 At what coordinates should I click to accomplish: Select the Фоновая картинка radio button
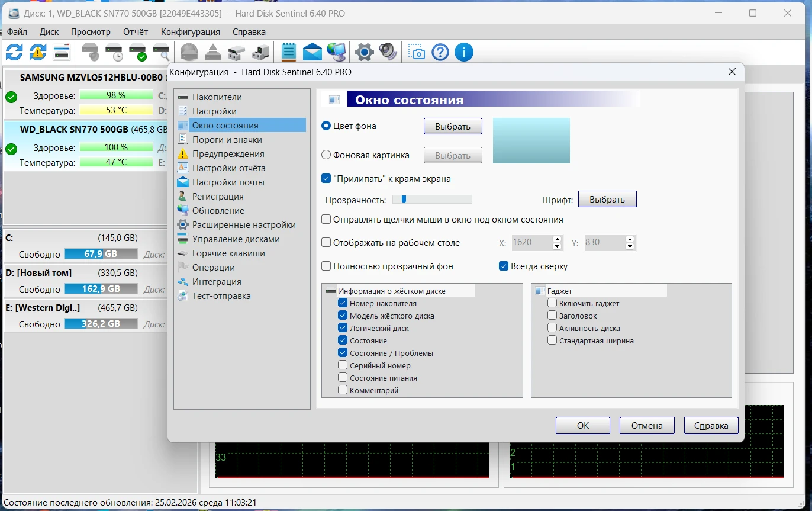pyautogui.click(x=326, y=155)
